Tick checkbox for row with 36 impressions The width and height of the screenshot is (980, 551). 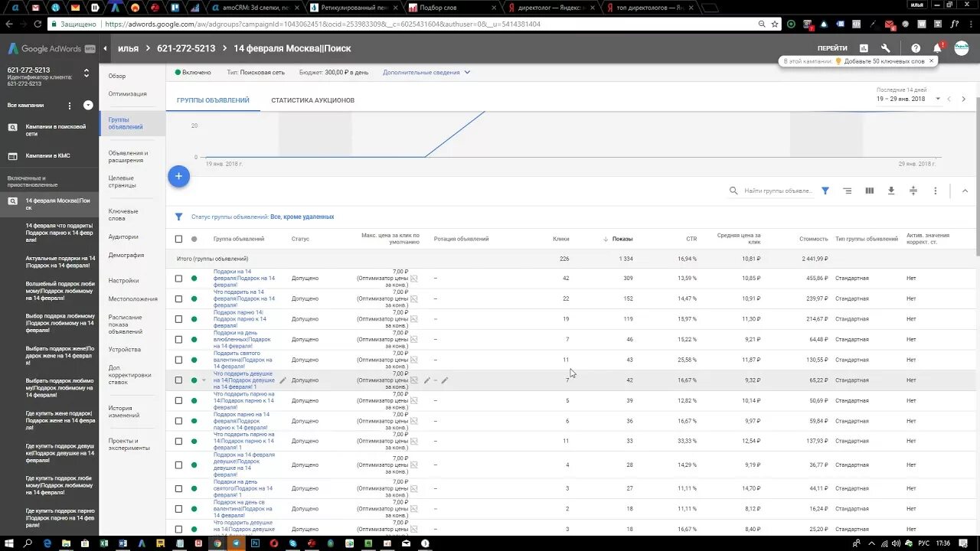coord(178,421)
